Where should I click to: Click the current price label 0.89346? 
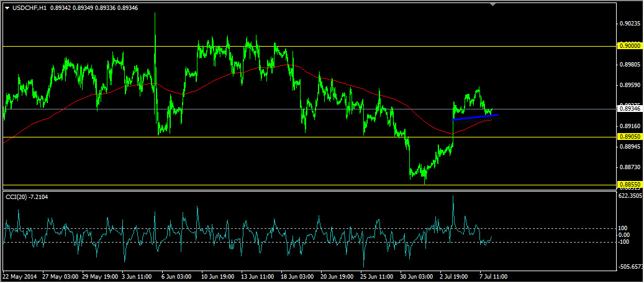click(x=630, y=109)
